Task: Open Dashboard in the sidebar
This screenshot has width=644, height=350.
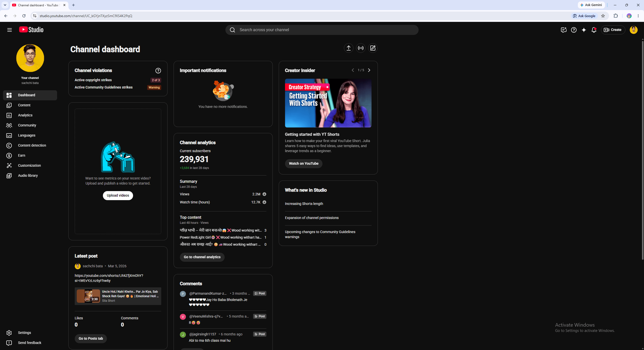Action: pos(30,95)
